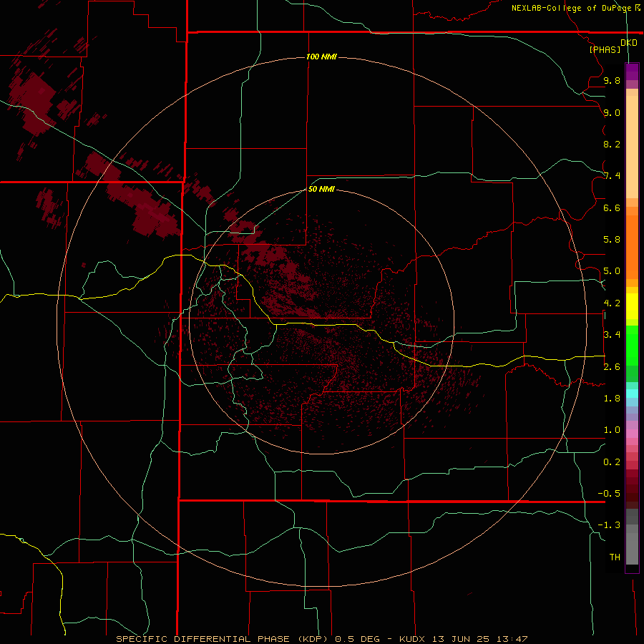Screen dimensions: 644x644
Task: Click the 4.2 value on the color scale
Action: 612,303
